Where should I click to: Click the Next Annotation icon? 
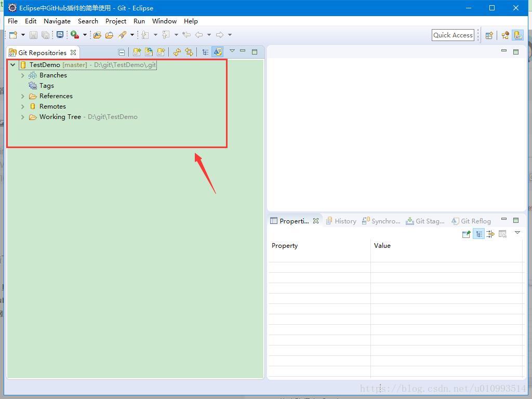click(x=145, y=35)
